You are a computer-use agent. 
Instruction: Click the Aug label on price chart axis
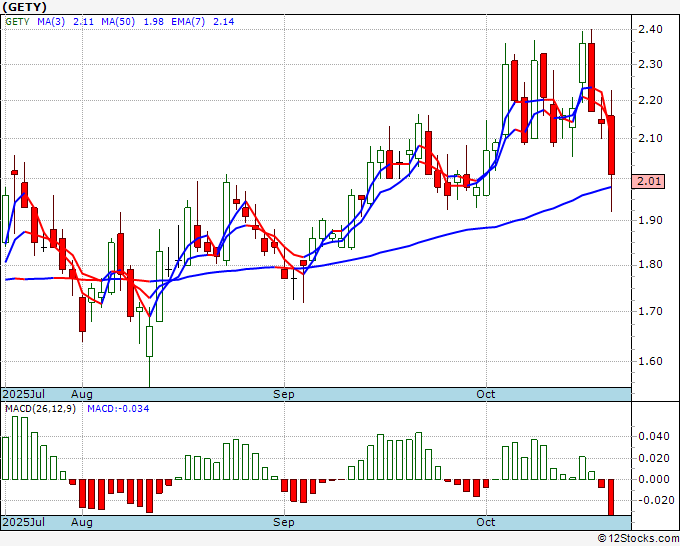(82, 394)
